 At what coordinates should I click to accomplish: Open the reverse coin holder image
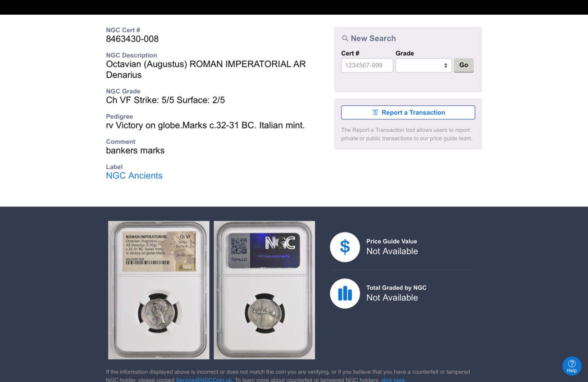[x=264, y=290]
